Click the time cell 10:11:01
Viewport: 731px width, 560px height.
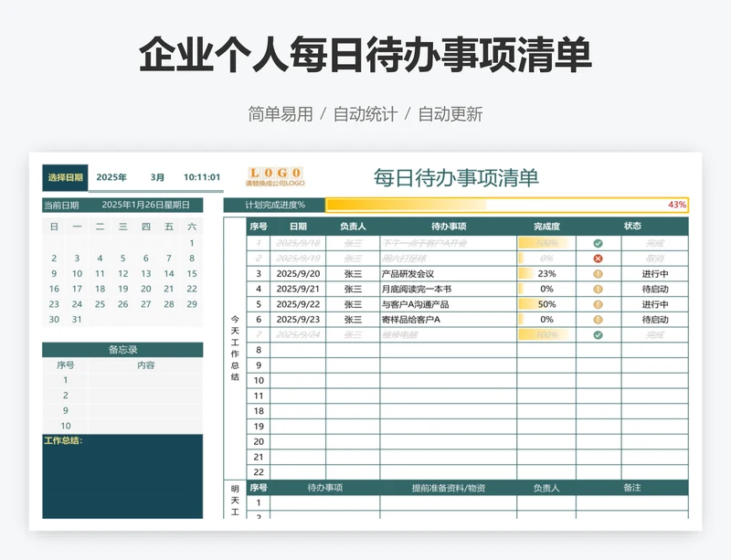pos(201,177)
